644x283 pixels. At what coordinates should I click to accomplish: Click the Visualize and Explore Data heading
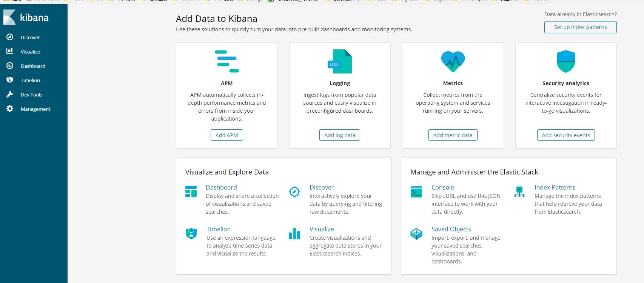tap(227, 172)
